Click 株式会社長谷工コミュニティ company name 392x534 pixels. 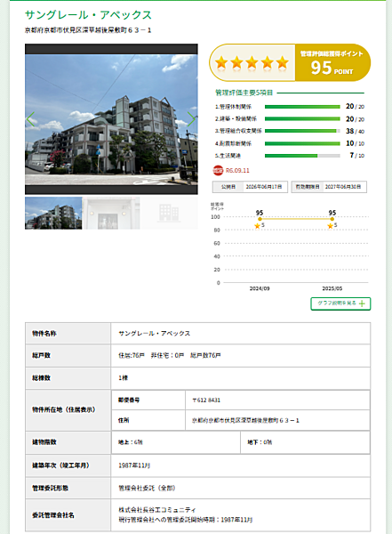(x=157, y=510)
